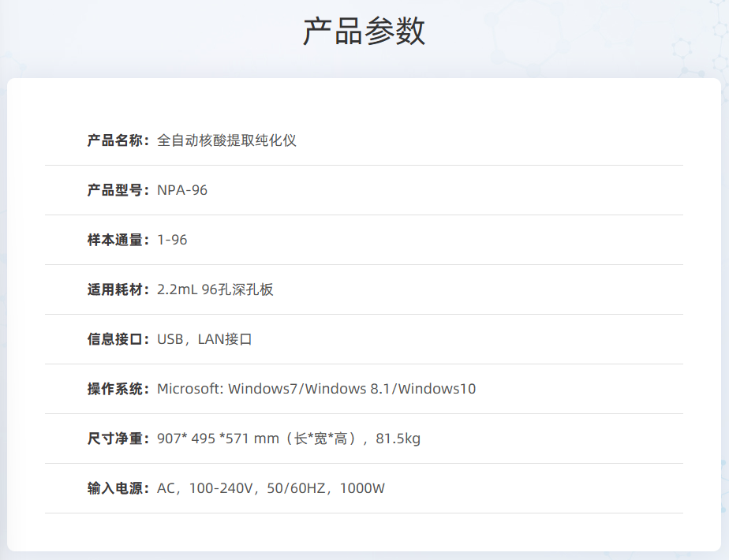Click the USB，LAN接口 interface value
The height and width of the screenshot is (560, 729).
point(204,339)
